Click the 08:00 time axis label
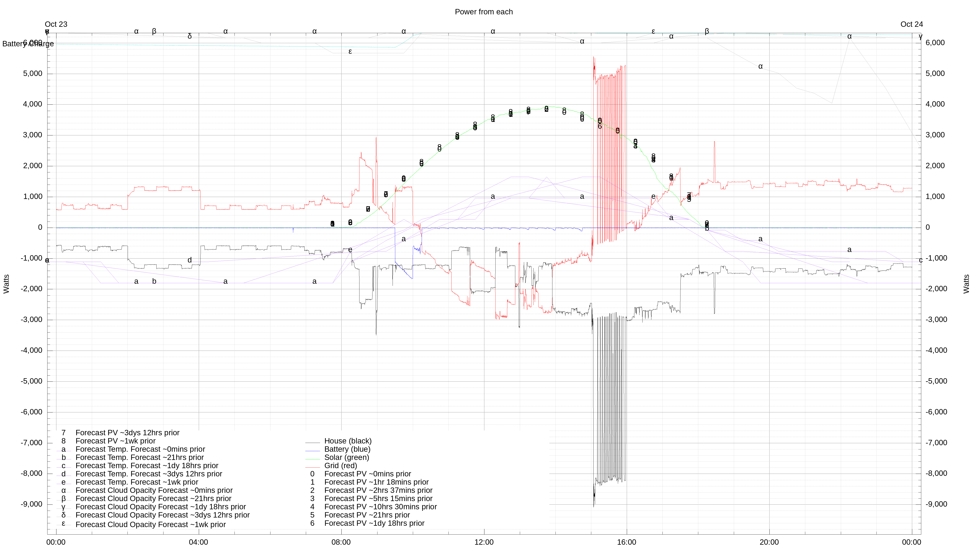This screenshot has height=551, width=980. pos(341,542)
